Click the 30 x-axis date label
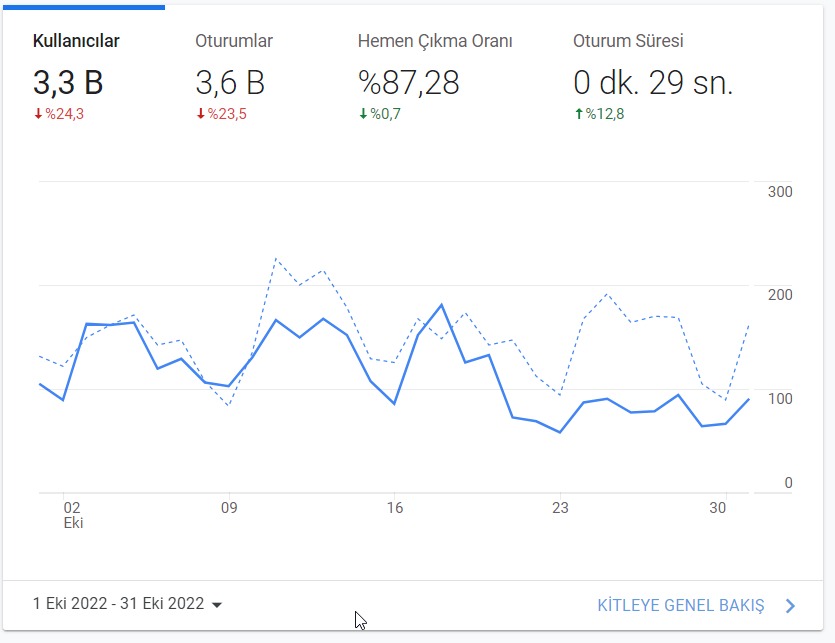835x643 pixels. click(x=718, y=508)
